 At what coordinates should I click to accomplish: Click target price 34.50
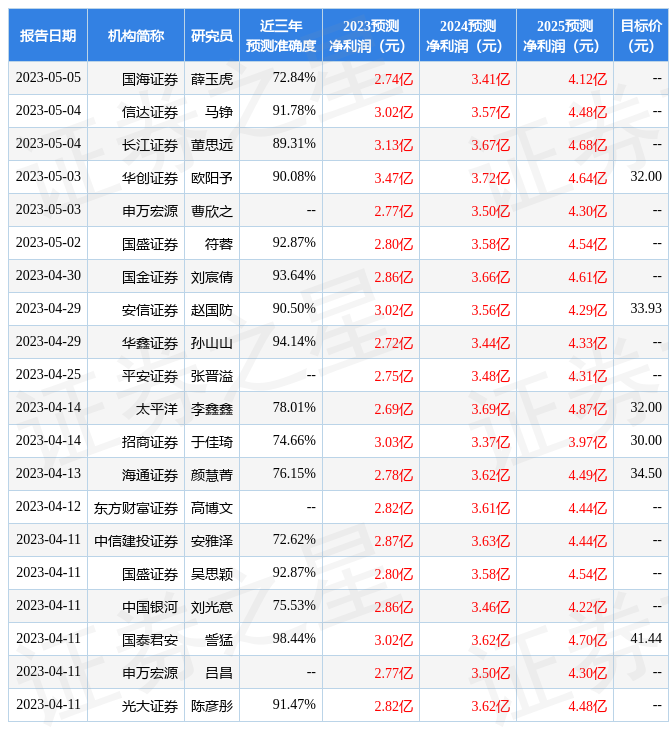click(646, 473)
